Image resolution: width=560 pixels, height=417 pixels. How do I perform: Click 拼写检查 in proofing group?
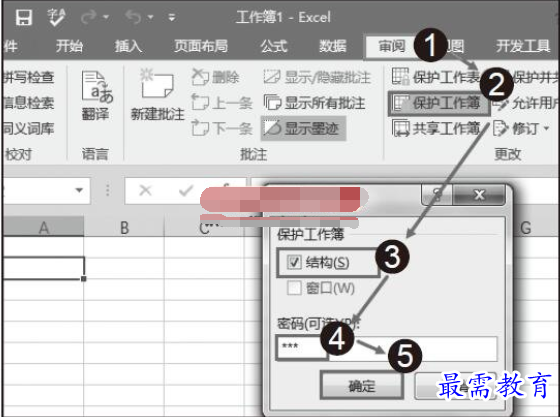[x=29, y=77]
